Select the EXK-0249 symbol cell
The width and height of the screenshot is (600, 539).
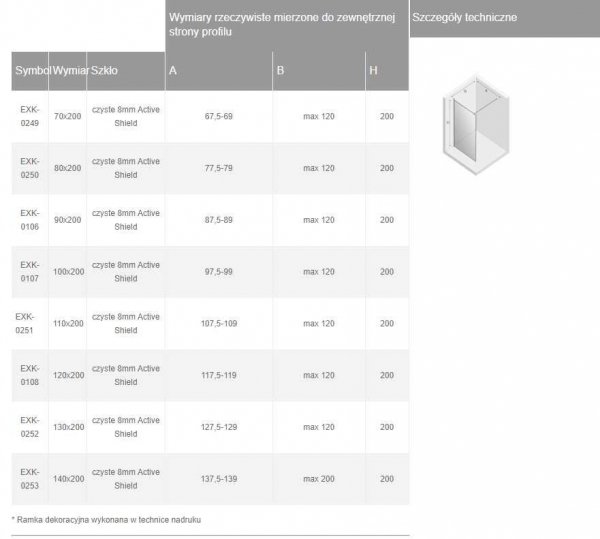click(30, 117)
